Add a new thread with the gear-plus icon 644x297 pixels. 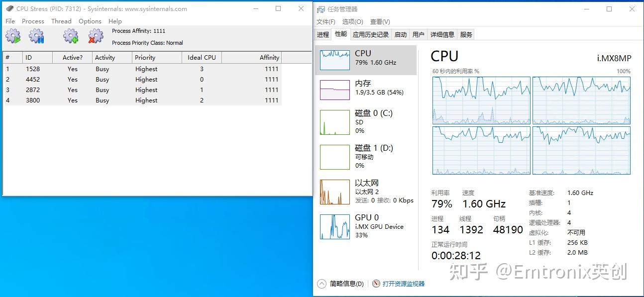[x=71, y=35]
